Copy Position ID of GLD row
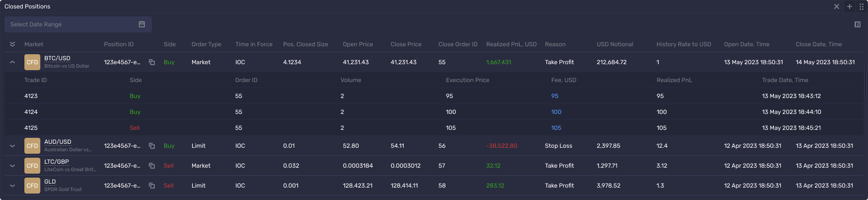 tap(152, 186)
